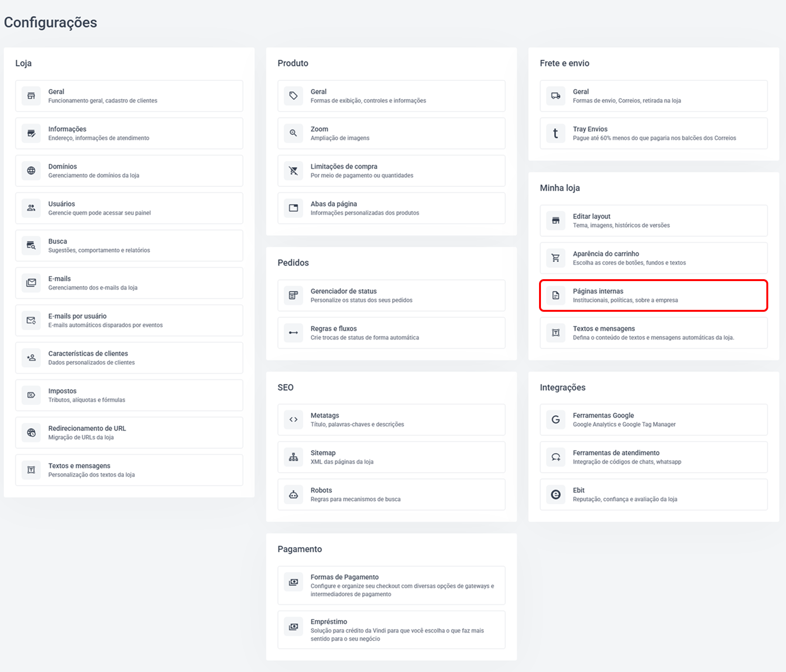Open the Informações settings link
Image resolution: width=786 pixels, height=672 pixels.
pos(67,129)
